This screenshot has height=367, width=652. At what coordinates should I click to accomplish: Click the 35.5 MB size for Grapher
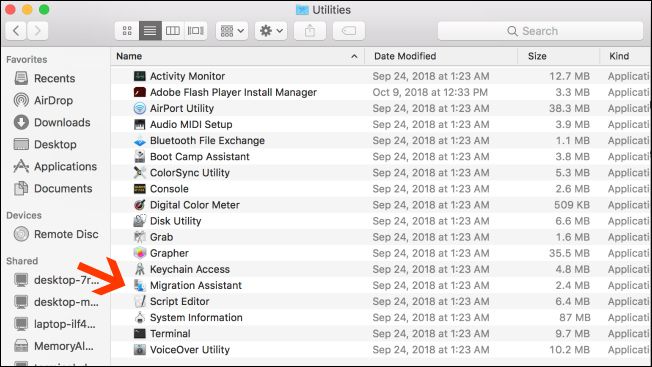[x=569, y=253]
